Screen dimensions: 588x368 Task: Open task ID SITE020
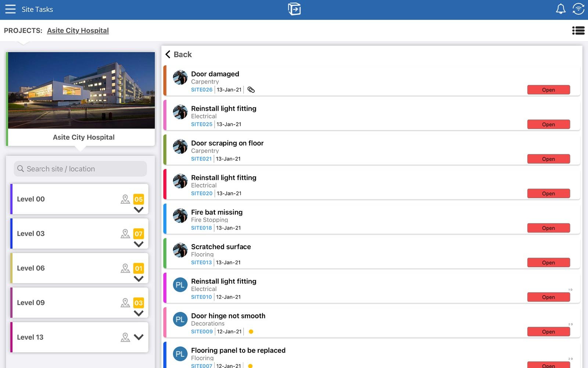point(202,194)
